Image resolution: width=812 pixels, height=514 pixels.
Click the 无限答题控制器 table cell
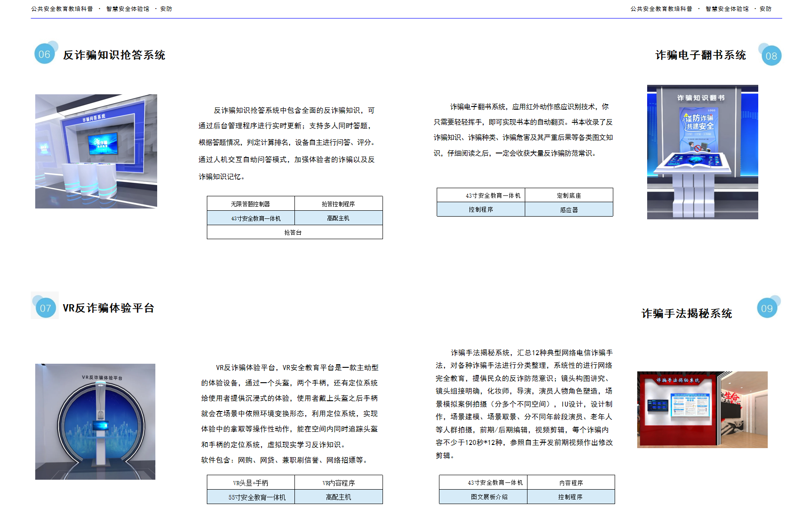pyautogui.click(x=251, y=204)
